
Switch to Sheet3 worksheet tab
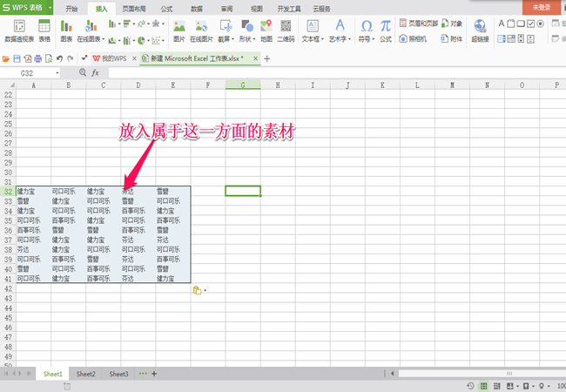click(118, 374)
